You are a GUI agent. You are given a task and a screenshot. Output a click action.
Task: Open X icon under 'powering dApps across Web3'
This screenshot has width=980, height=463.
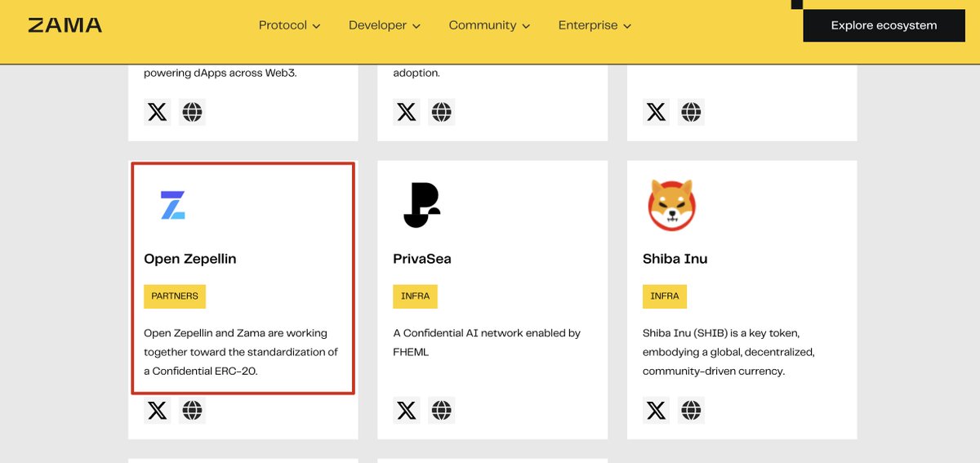point(158,112)
